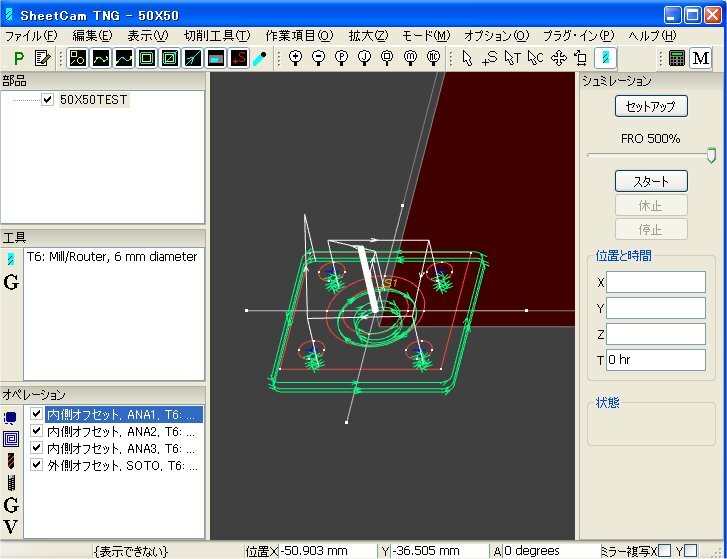Zoom out with the minus magnifier

click(x=319, y=58)
